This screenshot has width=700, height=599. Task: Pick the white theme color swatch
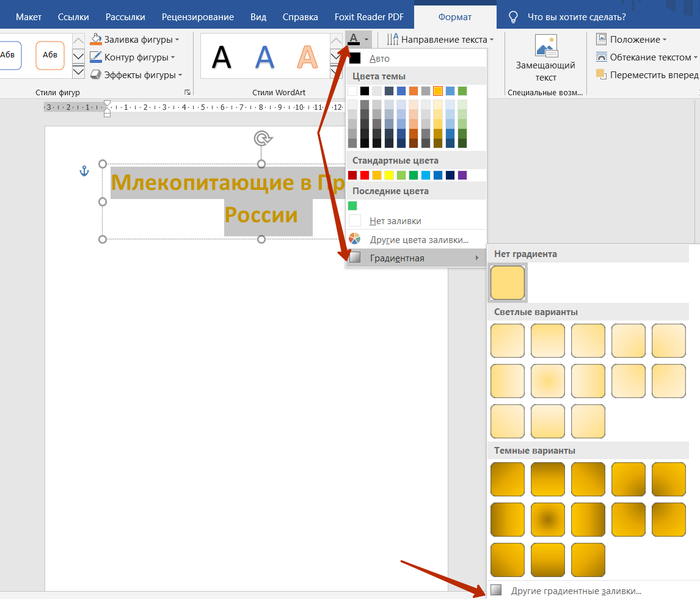click(x=352, y=91)
